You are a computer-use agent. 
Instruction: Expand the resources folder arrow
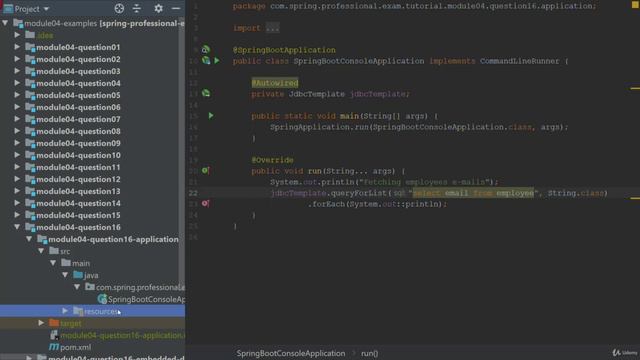click(65, 311)
